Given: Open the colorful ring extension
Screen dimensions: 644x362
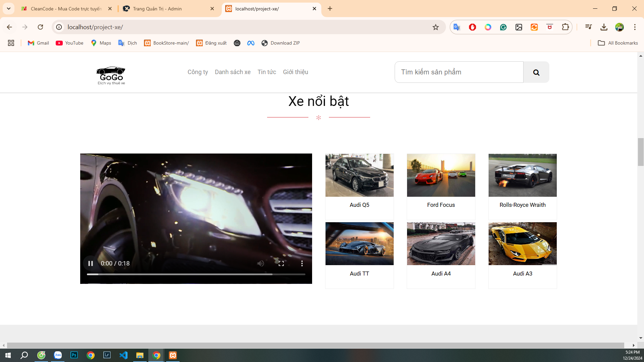Looking at the screenshot, I should pyautogui.click(x=488, y=27).
